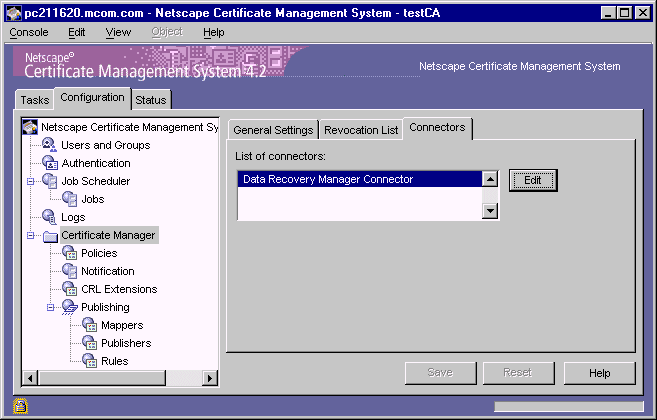Select Job Scheduler in the tree
This screenshot has width=657, height=420.
coord(96,181)
